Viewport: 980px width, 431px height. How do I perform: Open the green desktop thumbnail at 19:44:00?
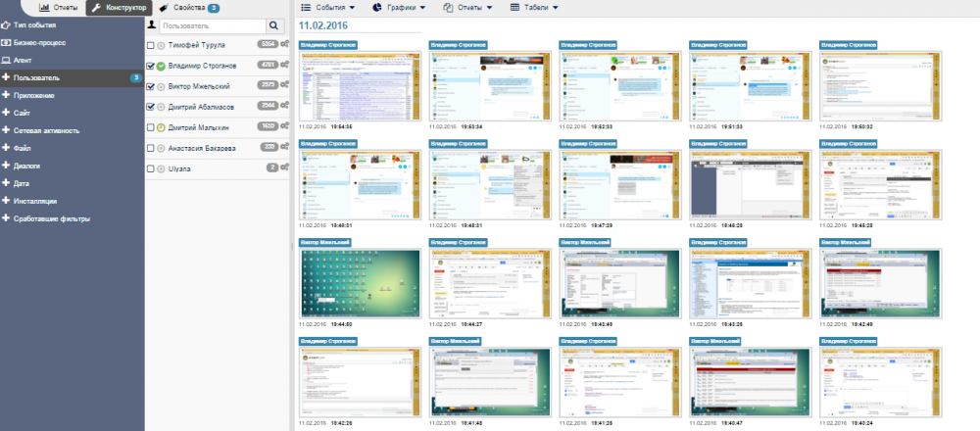pos(361,284)
